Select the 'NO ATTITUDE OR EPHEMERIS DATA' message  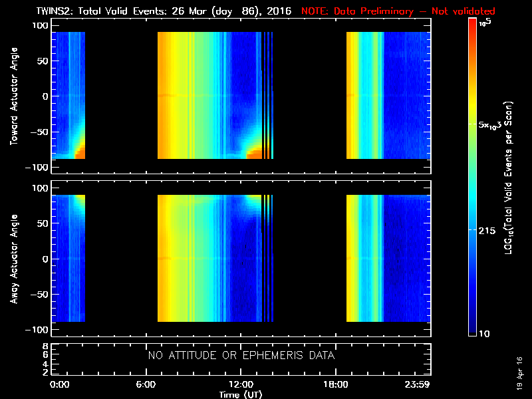point(241,356)
